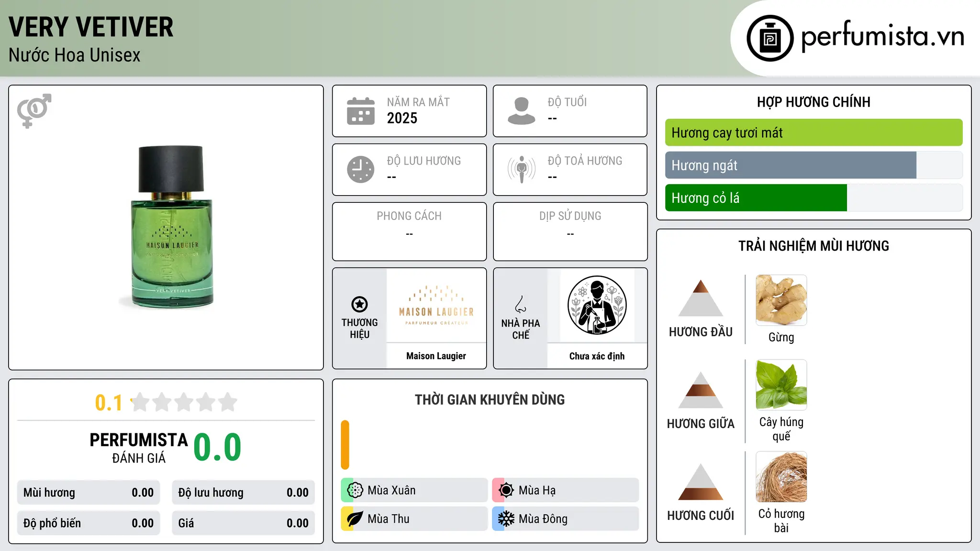The height and width of the screenshot is (551, 980).
Task: Click the VERY VETIVER title
Action: (x=91, y=27)
